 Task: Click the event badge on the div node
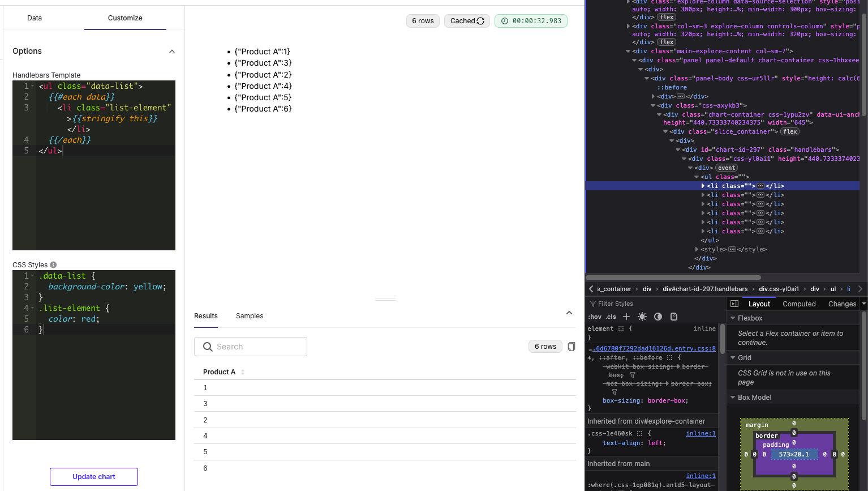(727, 168)
